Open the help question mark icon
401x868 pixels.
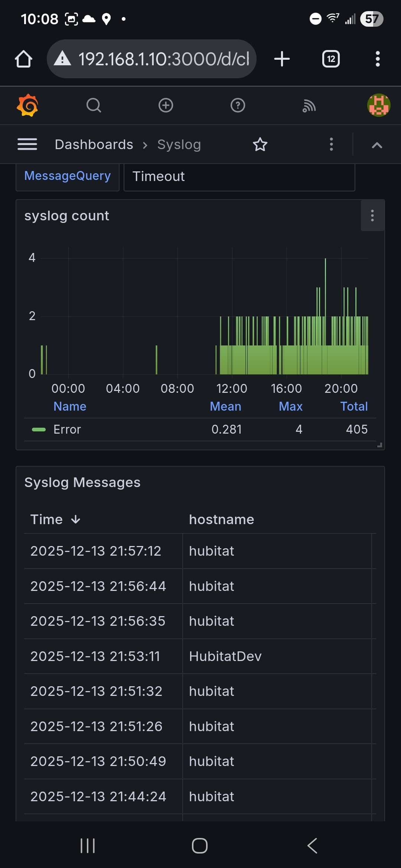tap(238, 106)
